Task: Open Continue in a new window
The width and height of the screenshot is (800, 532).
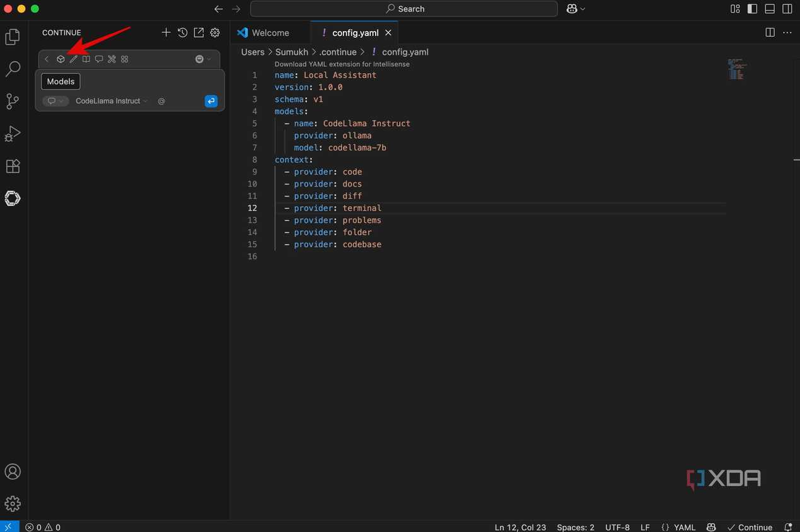Action: pos(199,32)
